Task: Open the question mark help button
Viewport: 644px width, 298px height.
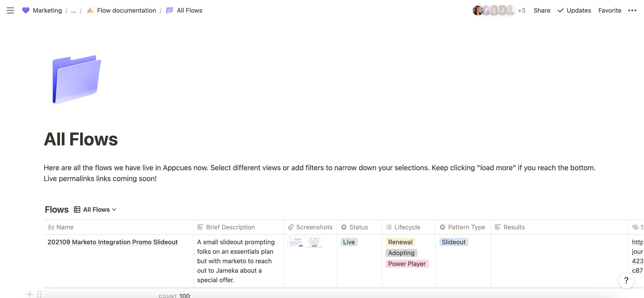Action: pos(626,280)
